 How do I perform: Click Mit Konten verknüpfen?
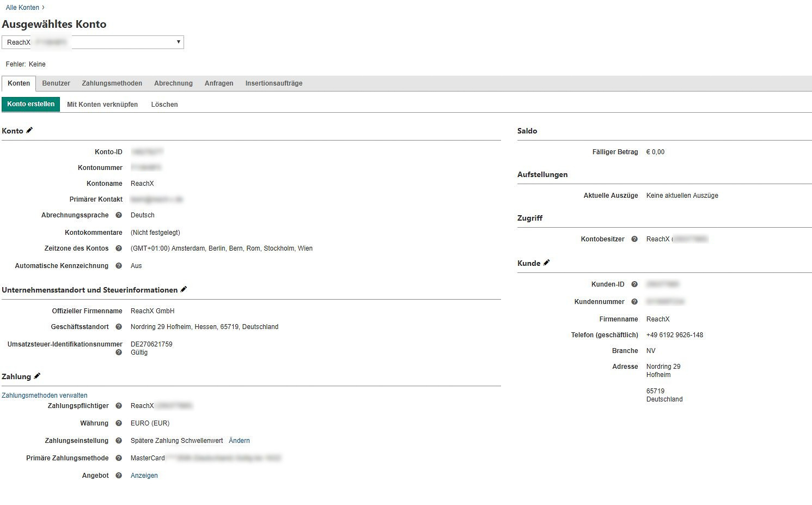coord(102,105)
